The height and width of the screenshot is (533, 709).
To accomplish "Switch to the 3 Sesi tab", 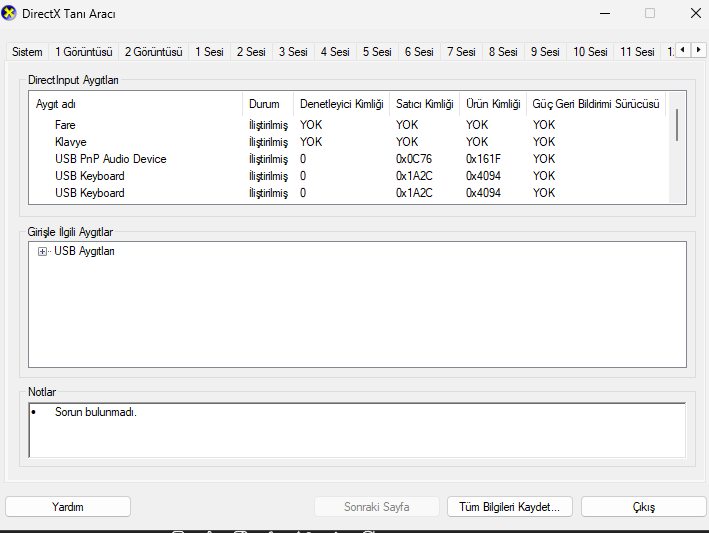I will (293, 52).
